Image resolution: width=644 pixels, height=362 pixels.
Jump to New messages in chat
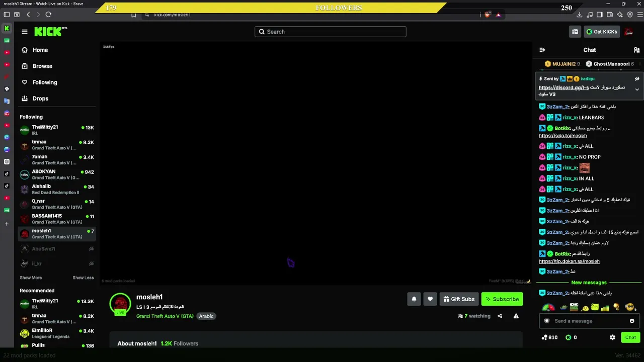point(589,283)
